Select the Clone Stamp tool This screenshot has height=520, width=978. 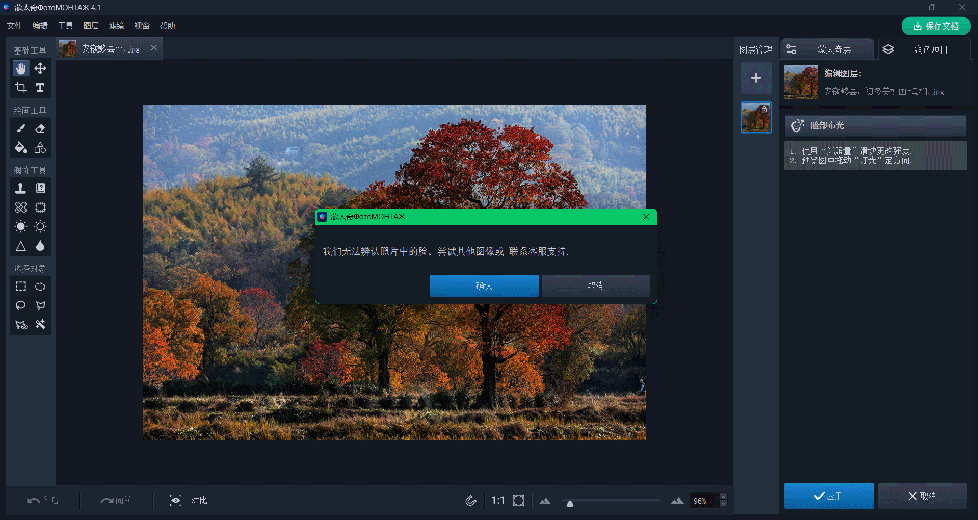point(21,188)
